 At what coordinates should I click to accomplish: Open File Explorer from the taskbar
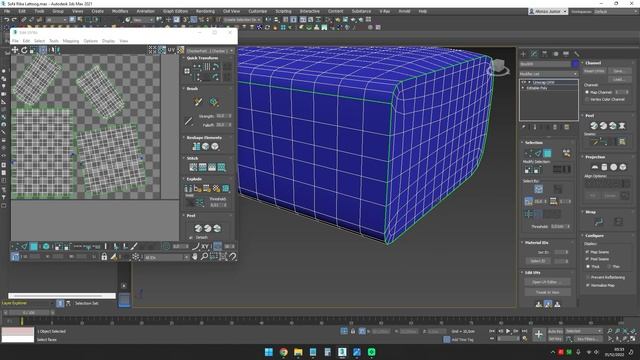[298, 352]
